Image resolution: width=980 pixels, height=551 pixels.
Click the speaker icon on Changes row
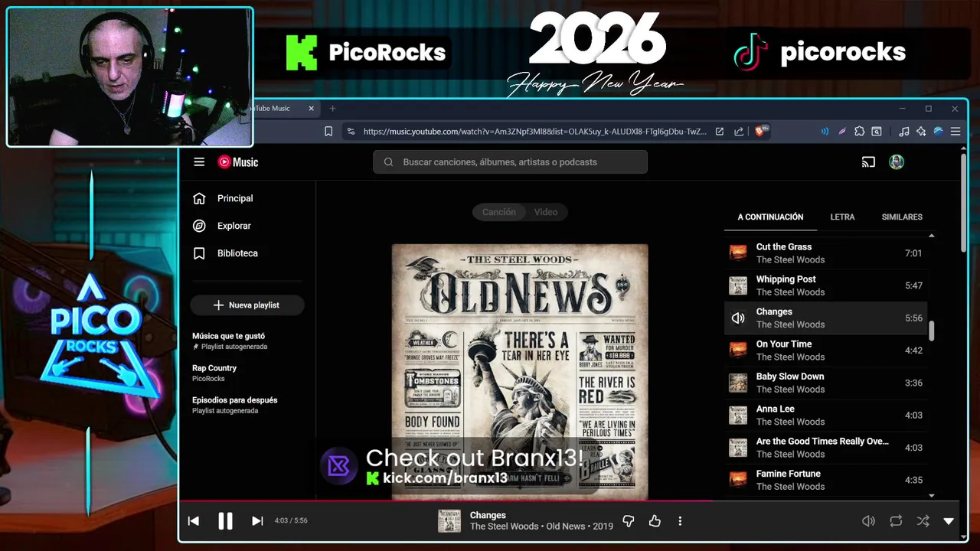[738, 318]
